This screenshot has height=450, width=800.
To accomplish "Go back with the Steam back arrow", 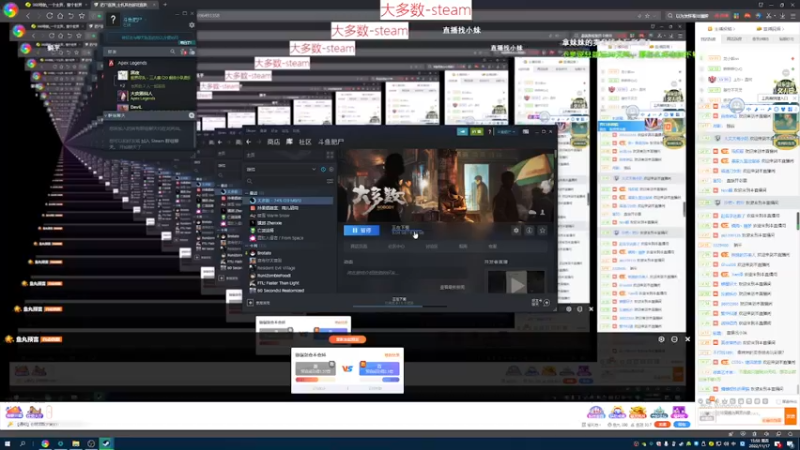I will pos(248,142).
